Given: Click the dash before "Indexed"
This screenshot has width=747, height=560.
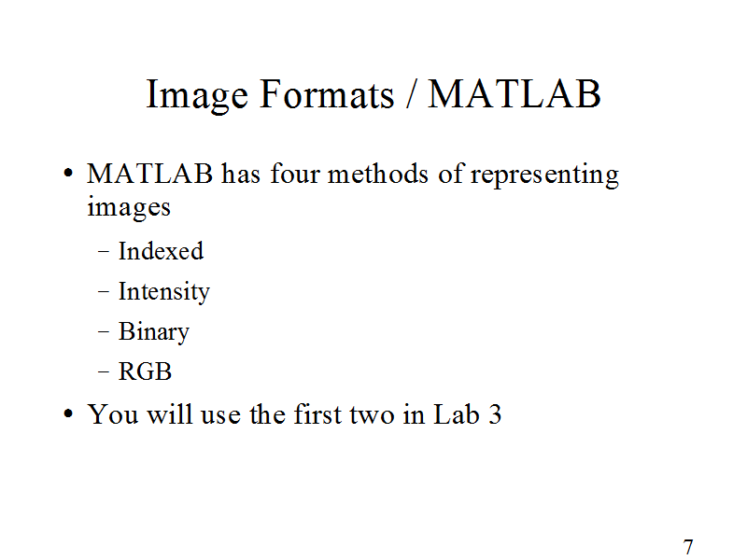Looking at the screenshot, I should [103, 252].
